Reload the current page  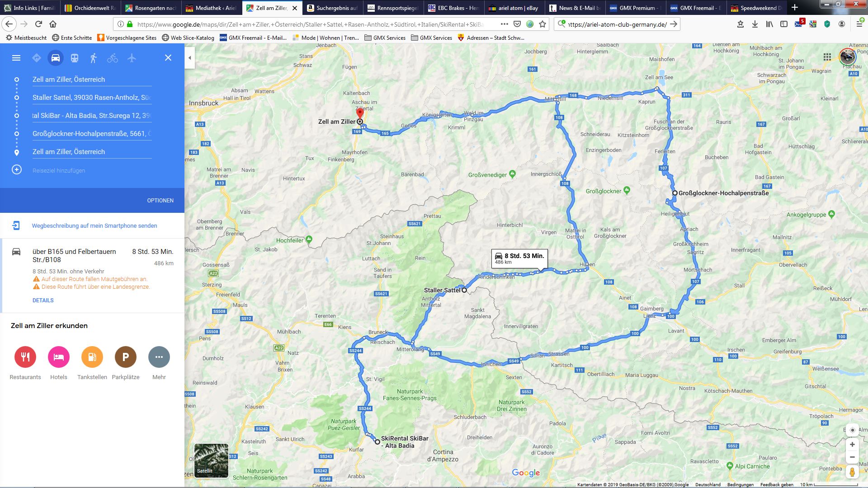(38, 24)
